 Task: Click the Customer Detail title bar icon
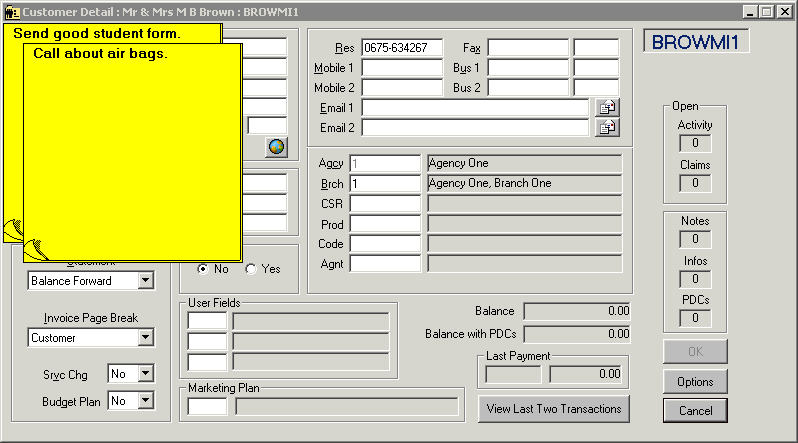point(11,12)
